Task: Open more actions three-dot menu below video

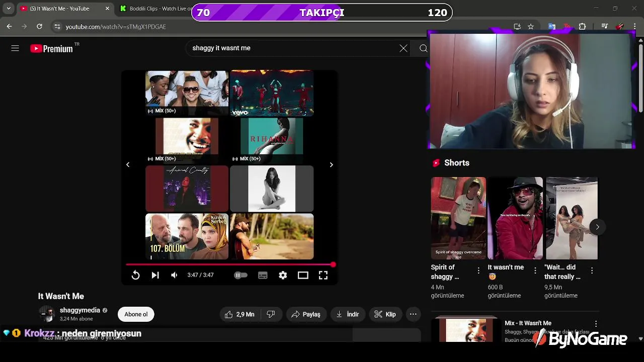Action: tap(413, 314)
